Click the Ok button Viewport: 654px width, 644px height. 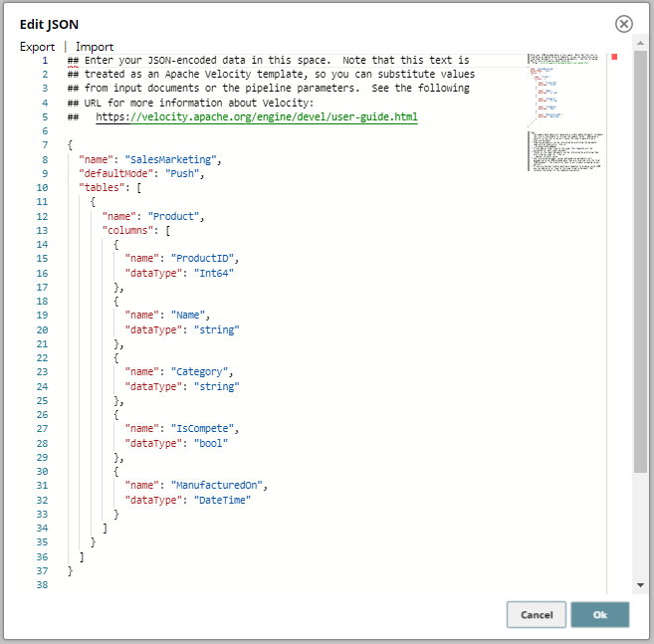[600, 614]
